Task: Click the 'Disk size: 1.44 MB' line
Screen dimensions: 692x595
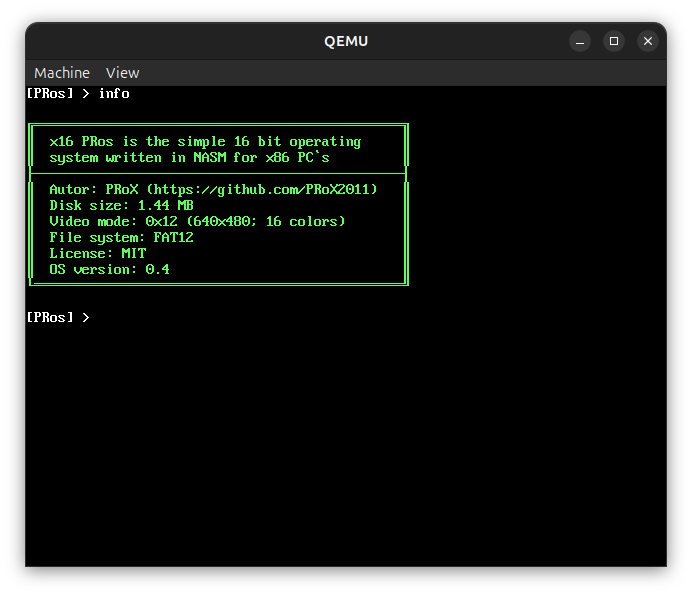Action: pyautogui.click(x=121, y=205)
